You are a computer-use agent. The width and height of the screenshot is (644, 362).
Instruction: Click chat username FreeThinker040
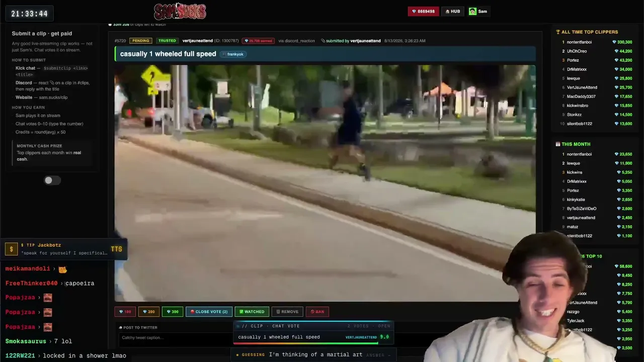31,284
